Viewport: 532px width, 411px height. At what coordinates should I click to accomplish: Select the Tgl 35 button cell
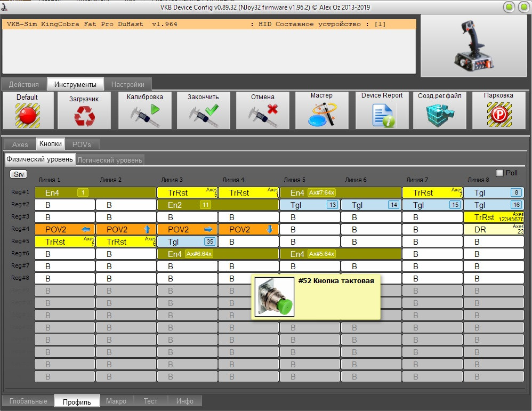click(187, 241)
